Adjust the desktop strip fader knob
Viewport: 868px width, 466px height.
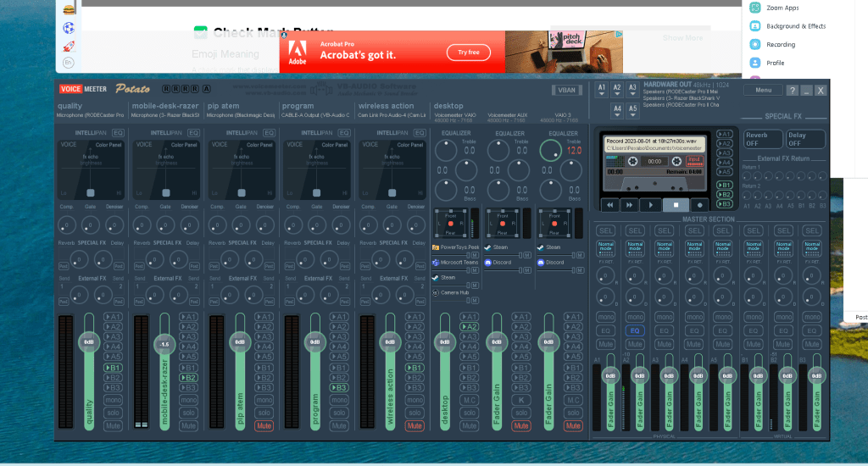pyautogui.click(x=444, y=342)
